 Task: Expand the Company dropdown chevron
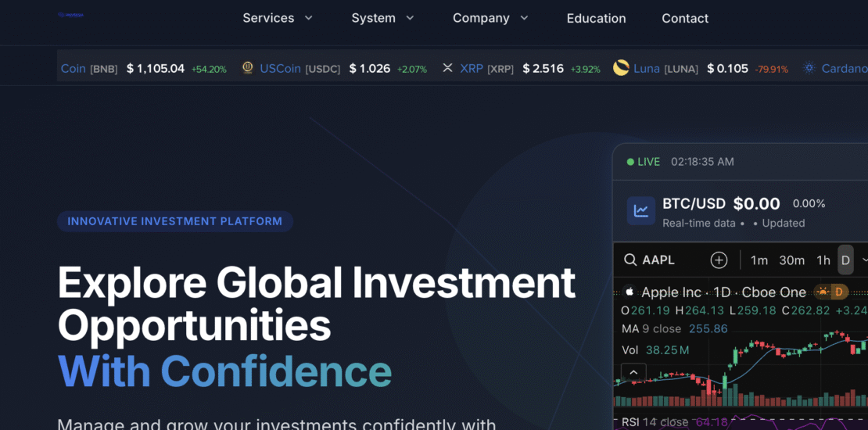[x=524, y=18]
